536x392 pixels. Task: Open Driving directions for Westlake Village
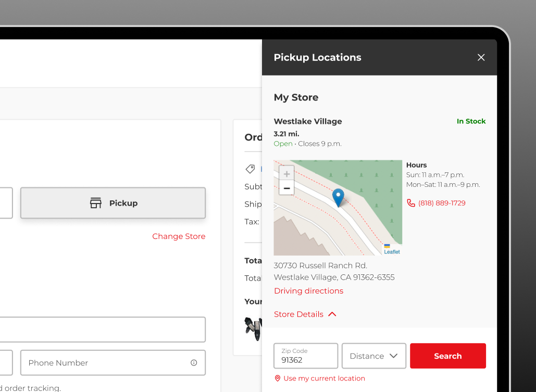(x=308, y=291)
